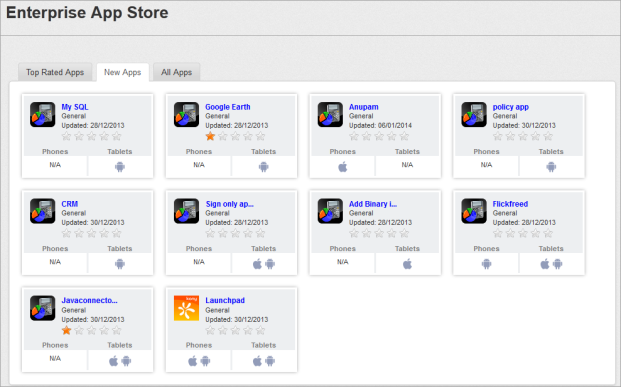Click the Google Earth app icon
Viewport: 621px width, 387px height.
pos(187,114)
